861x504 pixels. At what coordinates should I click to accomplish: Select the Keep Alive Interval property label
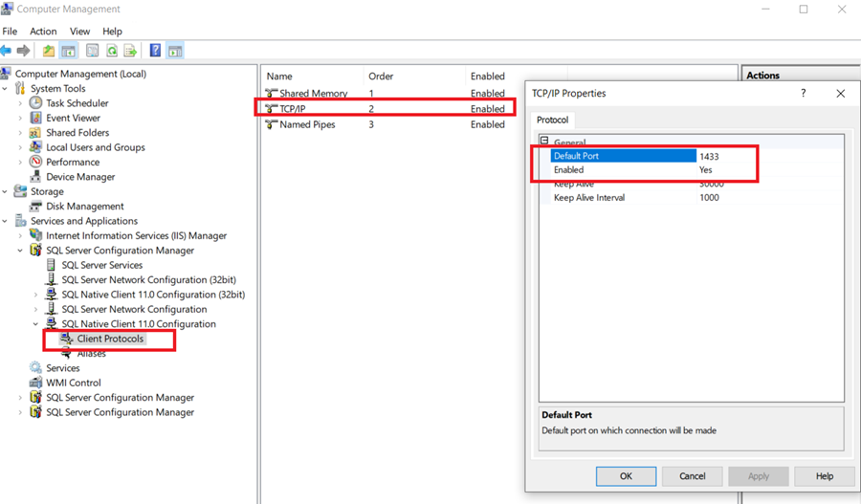click(x=589, y=198)
